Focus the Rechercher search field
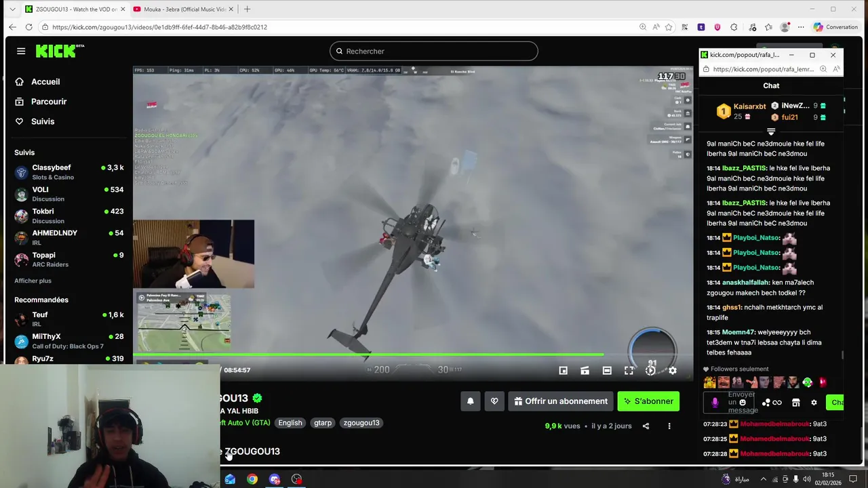Viewport: 868px width, 488px height. pos(434,51)
